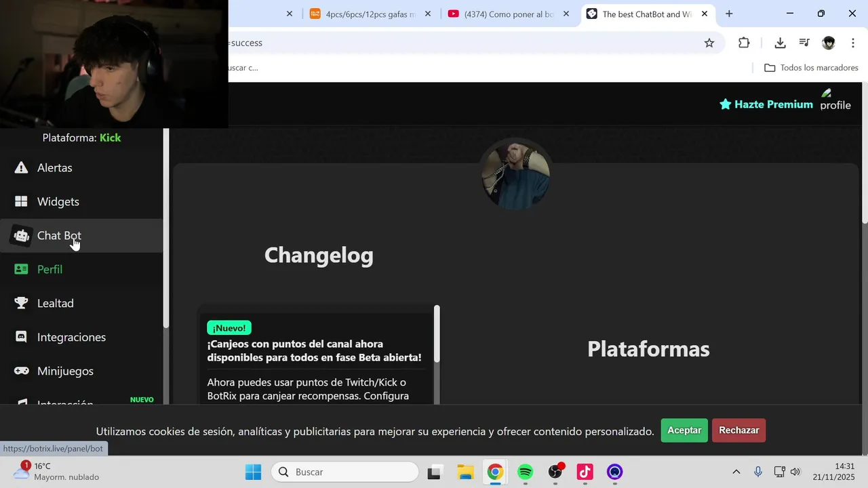The width and height of the screenshot is (868, 488).
Task: Open the Perfil menu item
Action: tap(81, 269)
